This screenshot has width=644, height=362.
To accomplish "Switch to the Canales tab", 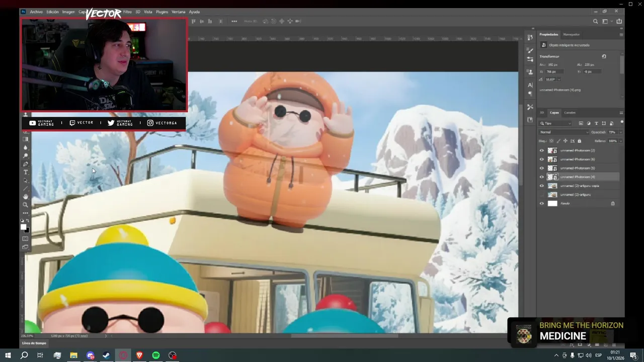I will [x=570, y=113].
